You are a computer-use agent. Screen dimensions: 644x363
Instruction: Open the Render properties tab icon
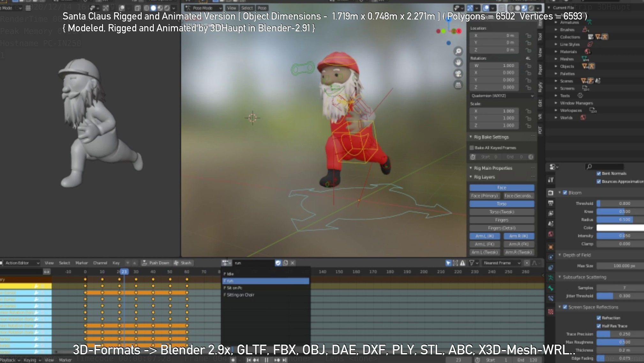pos(551,193)
